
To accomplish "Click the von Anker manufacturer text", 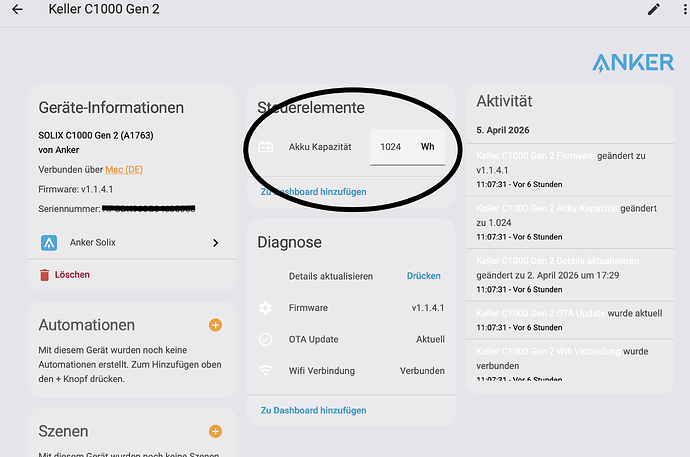I will pos(59,150).
